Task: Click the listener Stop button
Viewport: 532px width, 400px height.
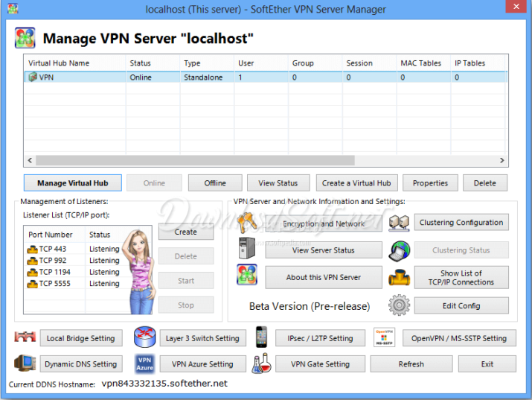Action: pos(186,305)
